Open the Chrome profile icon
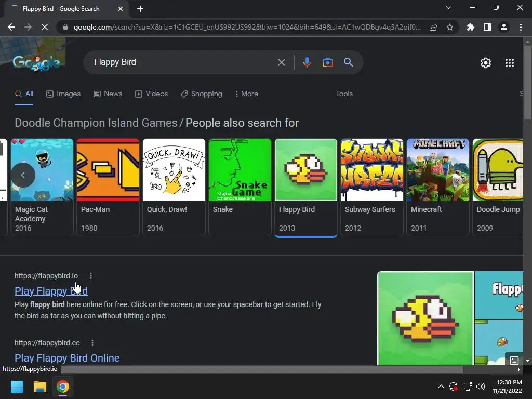Viewport: 532px width, 399px height. (x=503, y=27)
